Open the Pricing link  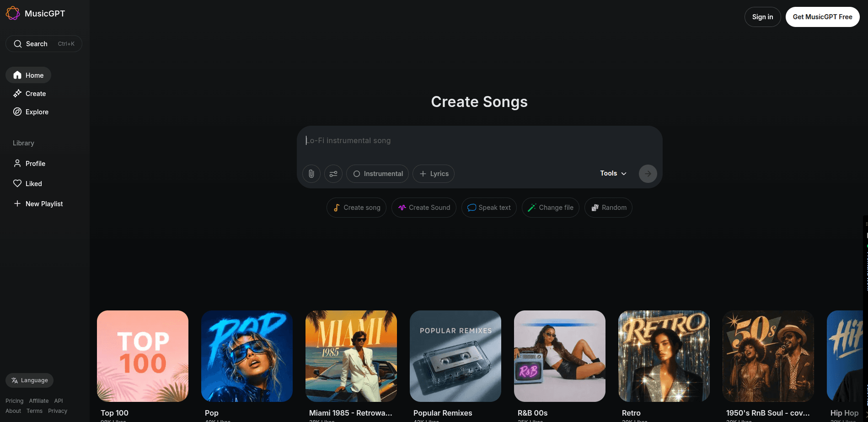[15, 401]
